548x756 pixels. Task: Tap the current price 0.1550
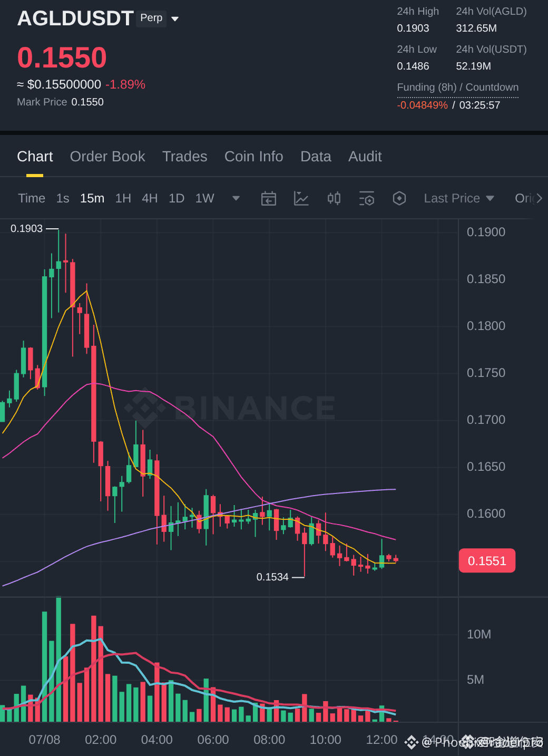click(x=62, y=57)
